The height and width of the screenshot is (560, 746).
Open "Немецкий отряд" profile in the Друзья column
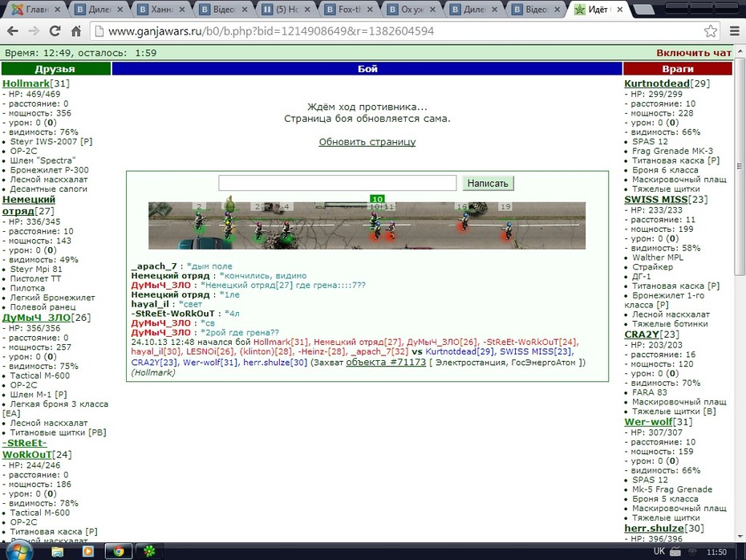(x=29, y=205)
